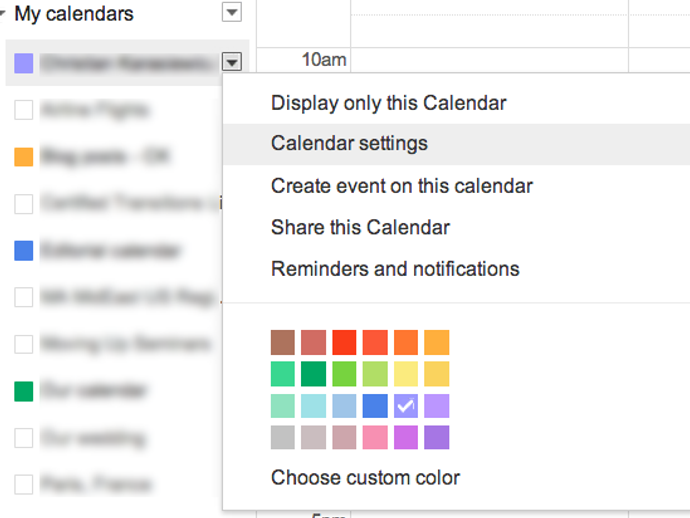Pick the brown swatch in the color palette
The width and height of the screenshot is (690, 518).
pyautogui.click(x=283, y=343)
